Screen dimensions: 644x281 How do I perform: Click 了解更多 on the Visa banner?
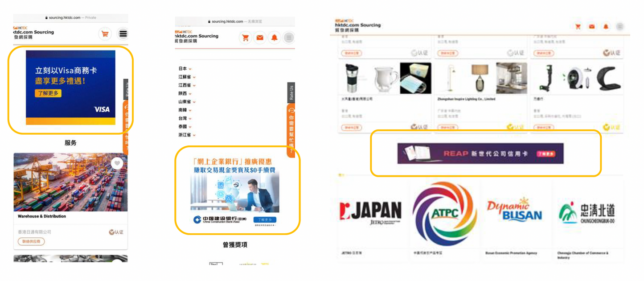tap(48, 93)
